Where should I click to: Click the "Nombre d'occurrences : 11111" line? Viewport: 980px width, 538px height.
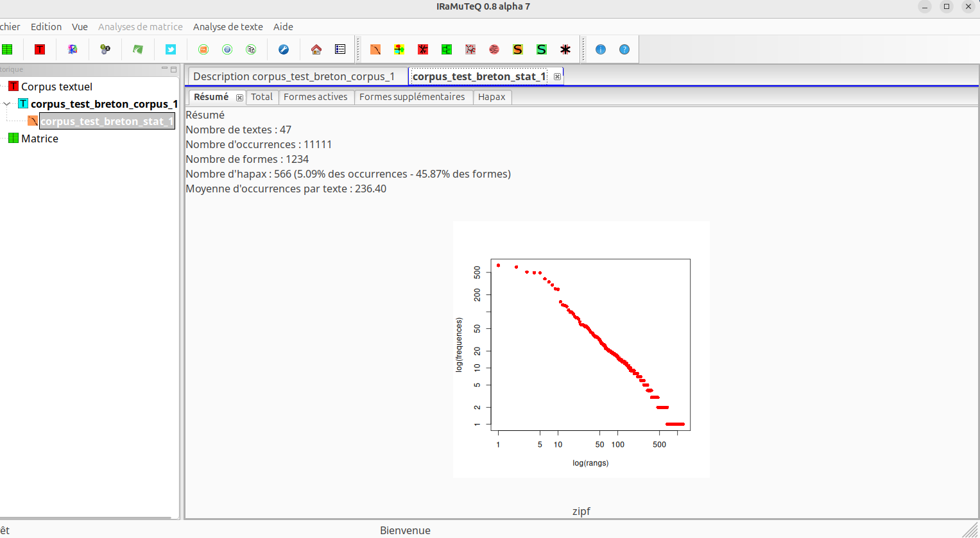(x=259, y=144)
